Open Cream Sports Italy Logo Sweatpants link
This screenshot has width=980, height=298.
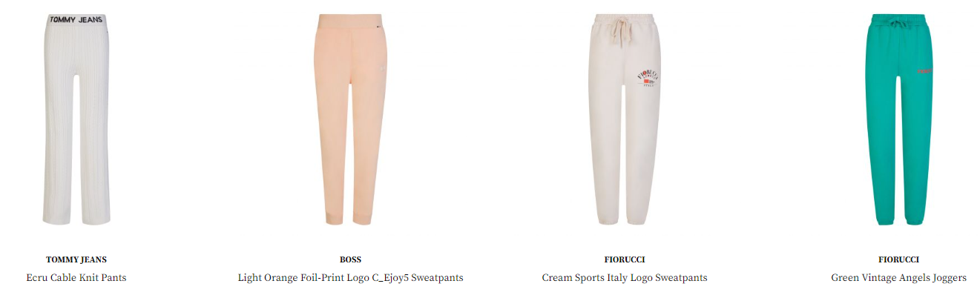pyautogui.click(x=625, y=278)
